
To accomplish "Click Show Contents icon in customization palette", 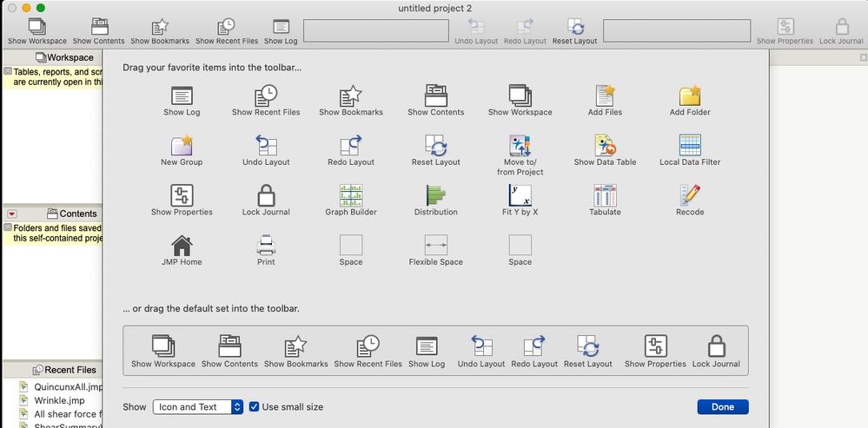I will [435, 95].
